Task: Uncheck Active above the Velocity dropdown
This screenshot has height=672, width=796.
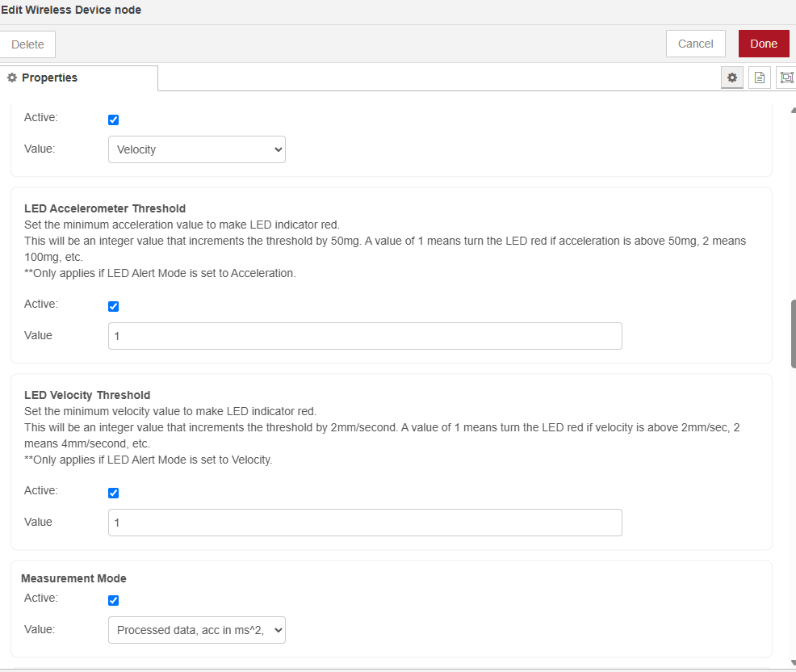Action: tap(113, 120)
